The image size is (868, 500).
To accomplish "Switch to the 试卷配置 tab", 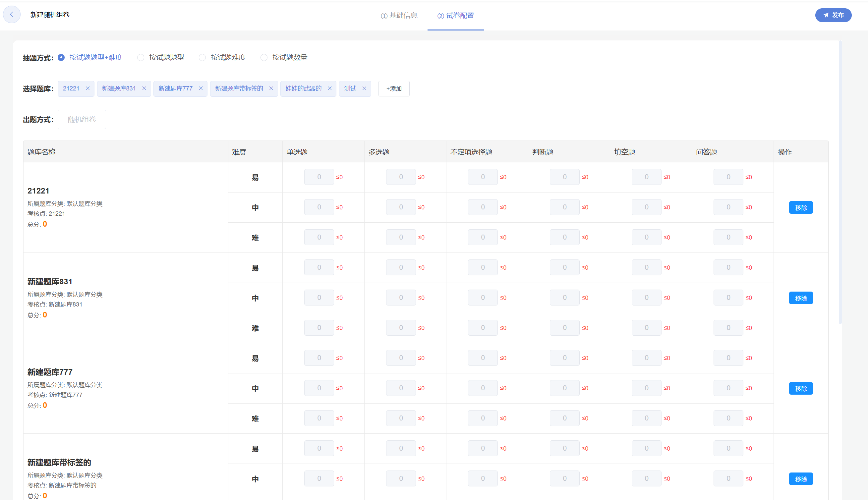I will point(456,16).
